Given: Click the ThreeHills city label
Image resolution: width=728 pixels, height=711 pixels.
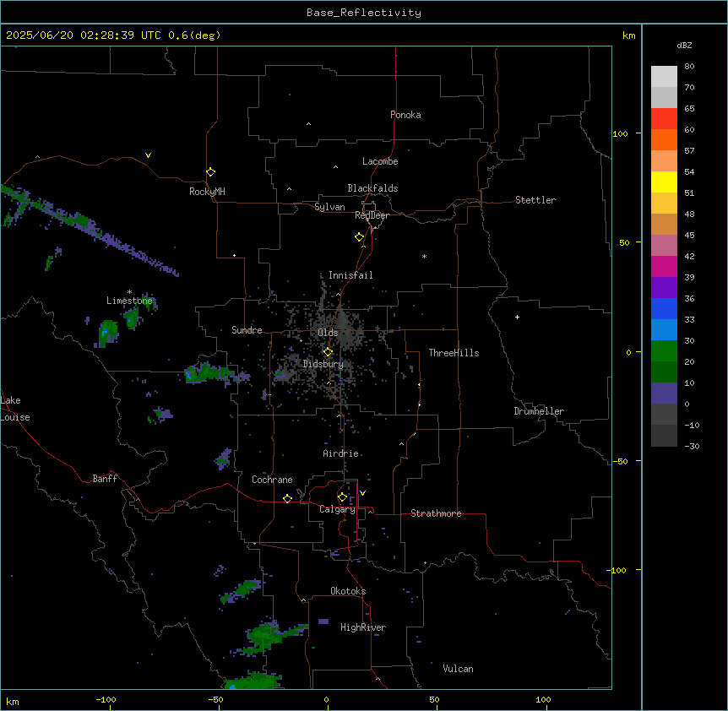Looking at the screenshot, I should click(x=454, y=353).
